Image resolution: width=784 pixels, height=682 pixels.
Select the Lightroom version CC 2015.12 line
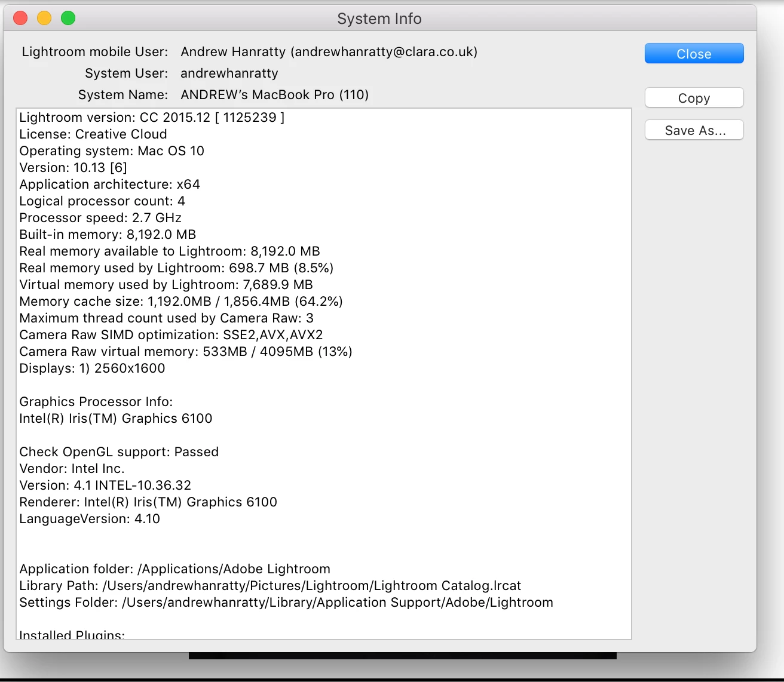[x=152, y=117]
